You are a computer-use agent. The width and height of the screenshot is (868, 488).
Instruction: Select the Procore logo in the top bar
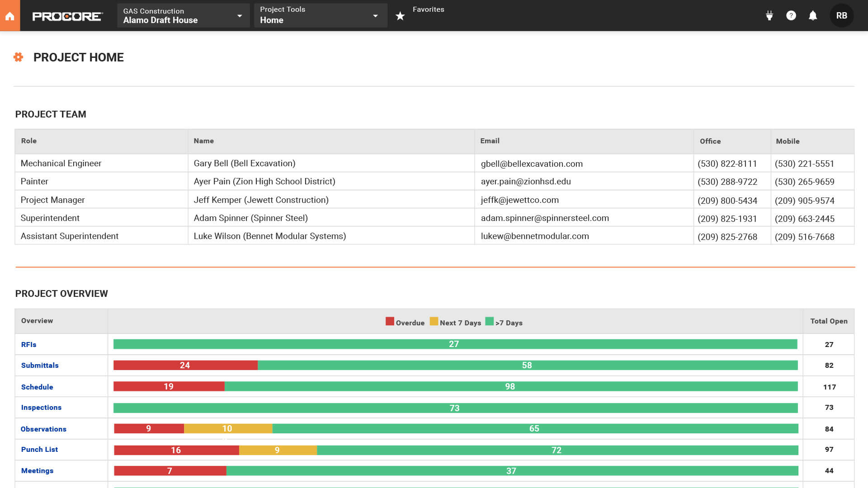[x=67, y=15]
